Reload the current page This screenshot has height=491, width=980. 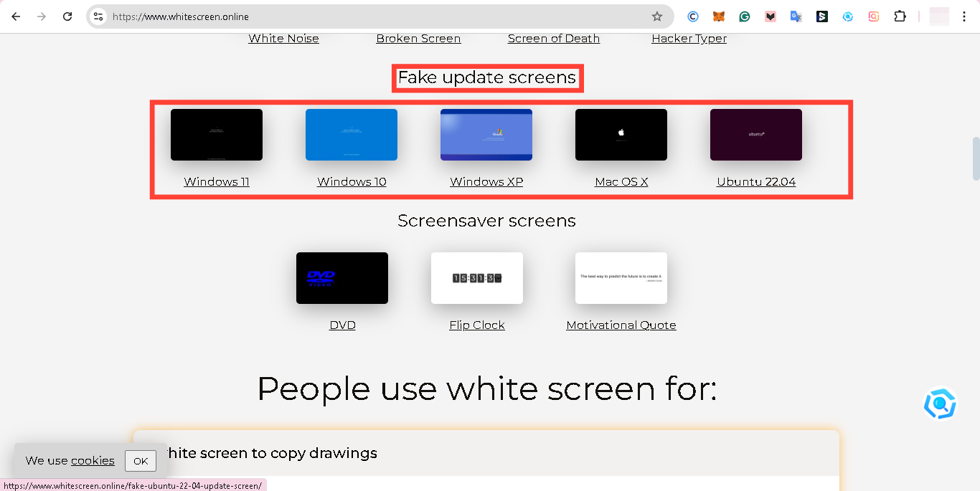[67, 16]
